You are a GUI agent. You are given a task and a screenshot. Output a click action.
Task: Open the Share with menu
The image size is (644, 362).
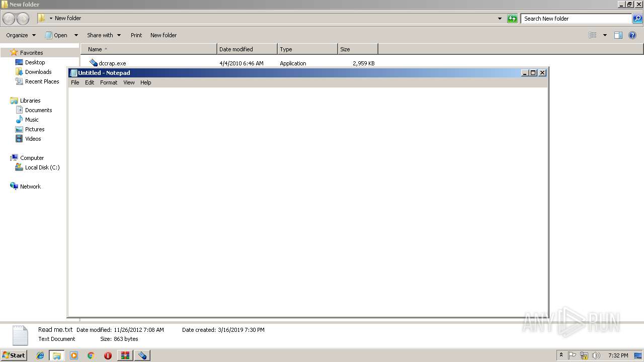pyautogui.click(x=104, y=35)
